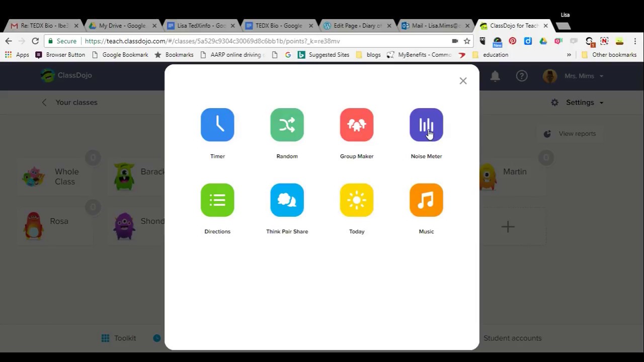Image resolution: width=644 pixels, height=362 pixels.
Task: Go back to Your classes
Action: 70,103
